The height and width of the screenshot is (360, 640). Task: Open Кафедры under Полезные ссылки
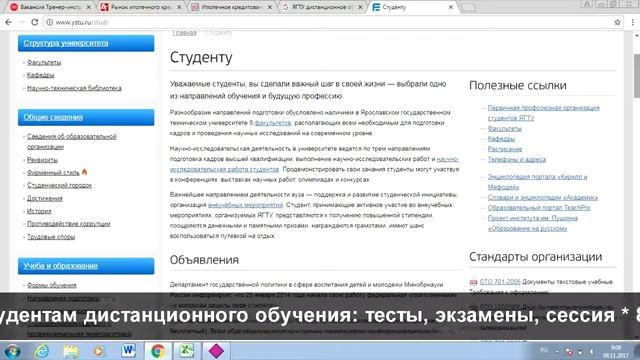501,139
